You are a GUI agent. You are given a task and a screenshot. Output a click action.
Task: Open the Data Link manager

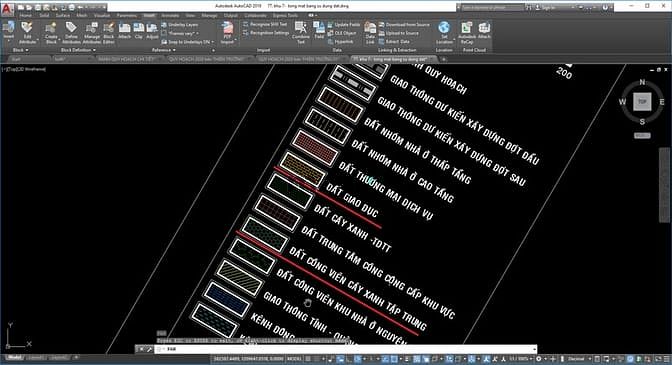click(370, 33)
